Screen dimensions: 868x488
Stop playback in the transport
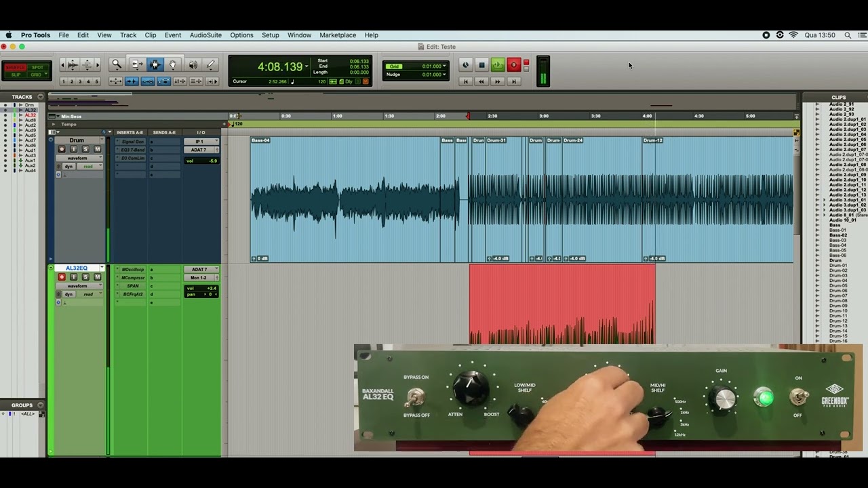pos(481,65)
